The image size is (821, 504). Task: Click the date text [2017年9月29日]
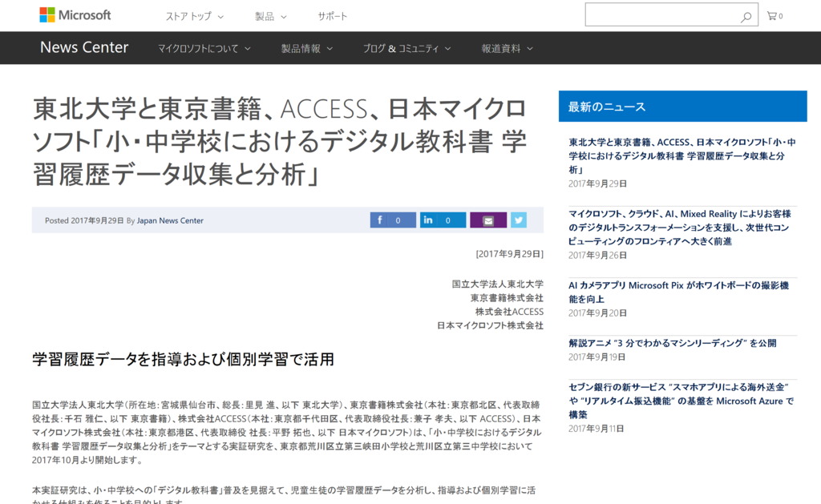pyautogui.click(x=509, y=254)
